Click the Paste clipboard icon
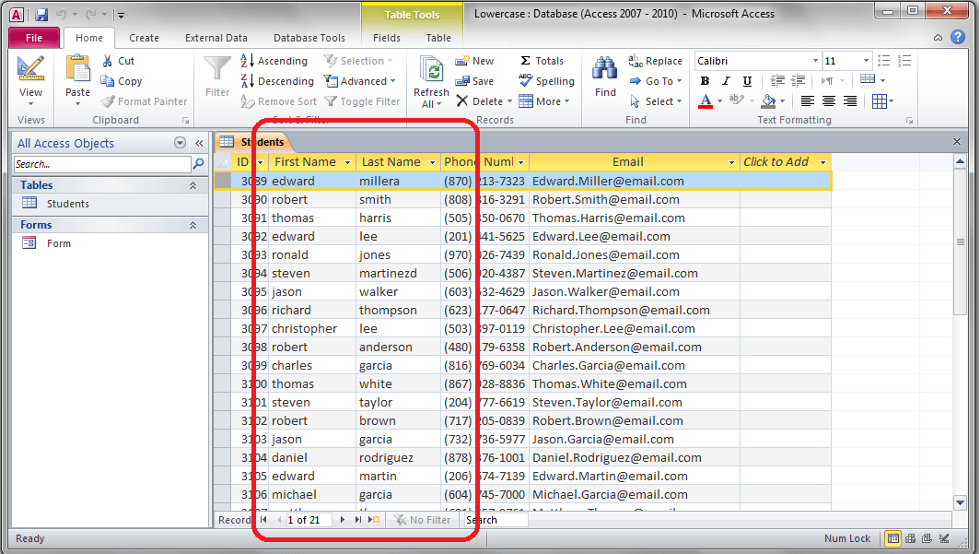This screenshot has height=554, width=980. click(x=77, y=69)
